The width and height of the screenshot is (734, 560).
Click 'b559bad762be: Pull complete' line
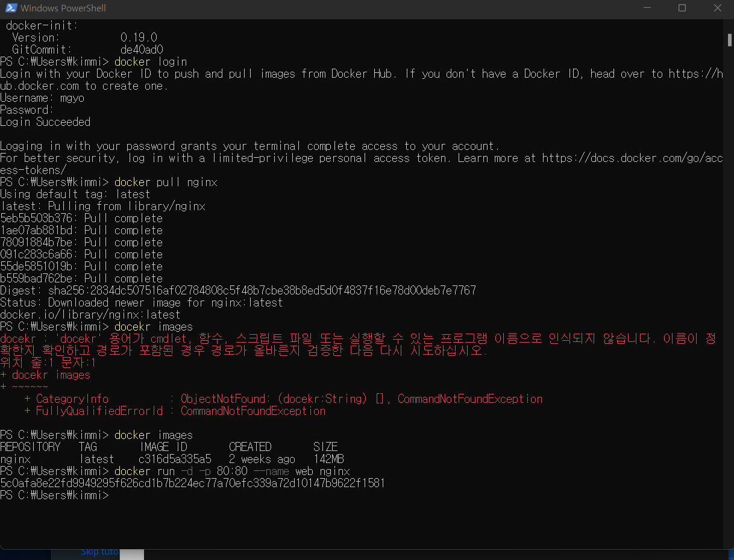(x=81, y=278)
